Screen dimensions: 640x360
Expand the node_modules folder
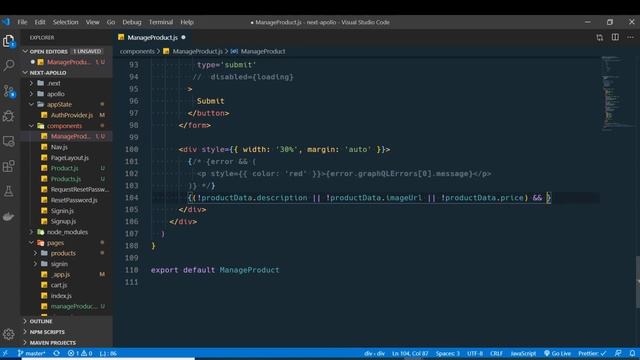pyautogui.click(x=67, y=232)
